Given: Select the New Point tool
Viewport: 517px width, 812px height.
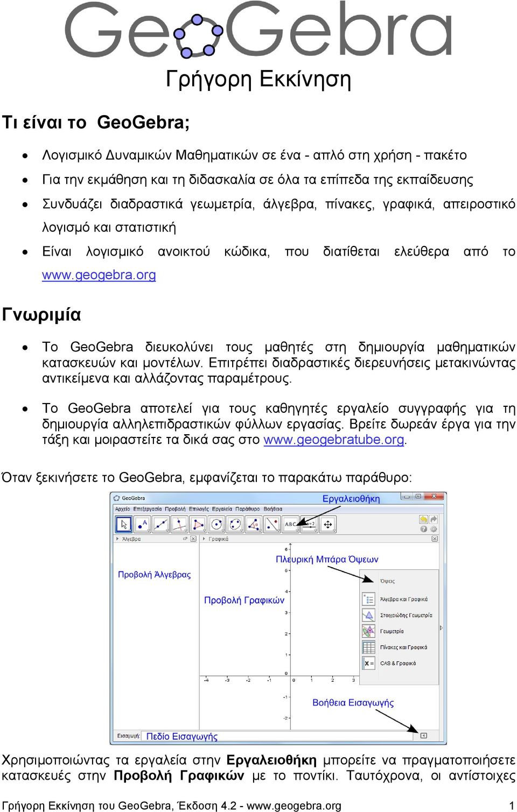Looking at the screenshot, I should point(142,524).
